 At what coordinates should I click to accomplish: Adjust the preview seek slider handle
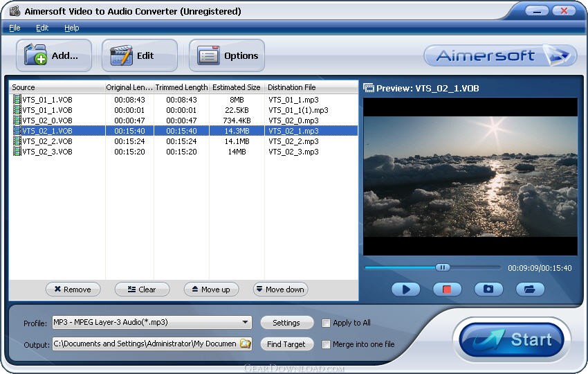point(443,268)
